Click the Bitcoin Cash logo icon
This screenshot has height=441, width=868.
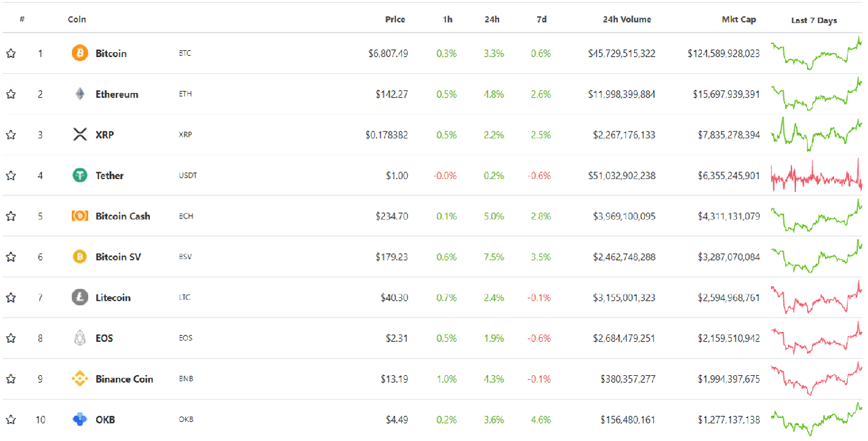pyautogui.click(x=80, y=216)
